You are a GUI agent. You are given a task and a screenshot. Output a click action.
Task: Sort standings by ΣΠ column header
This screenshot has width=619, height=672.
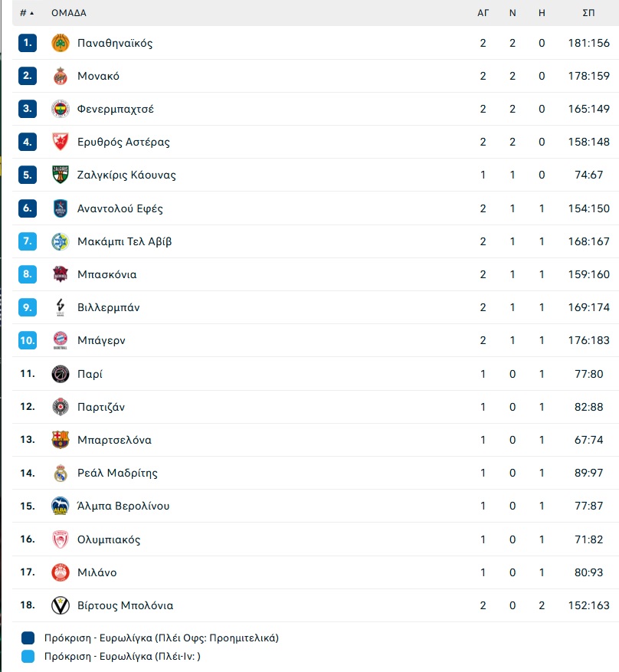click(588, 13)
